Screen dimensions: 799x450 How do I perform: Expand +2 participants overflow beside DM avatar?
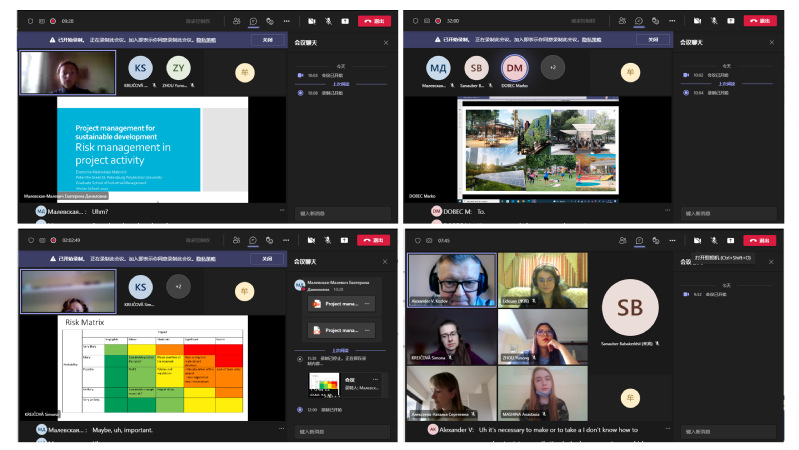[x=553, y=68]
